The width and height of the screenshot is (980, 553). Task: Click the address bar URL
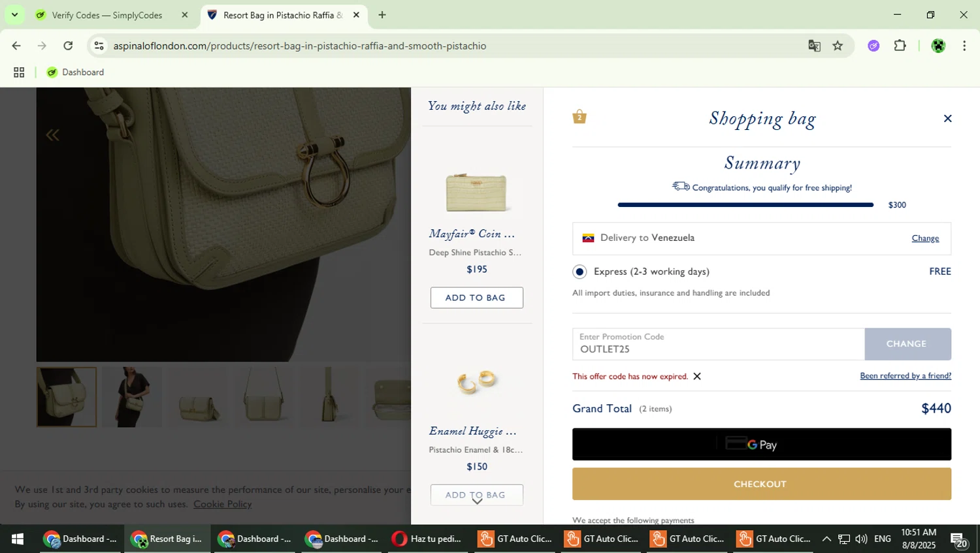point(300,46)
